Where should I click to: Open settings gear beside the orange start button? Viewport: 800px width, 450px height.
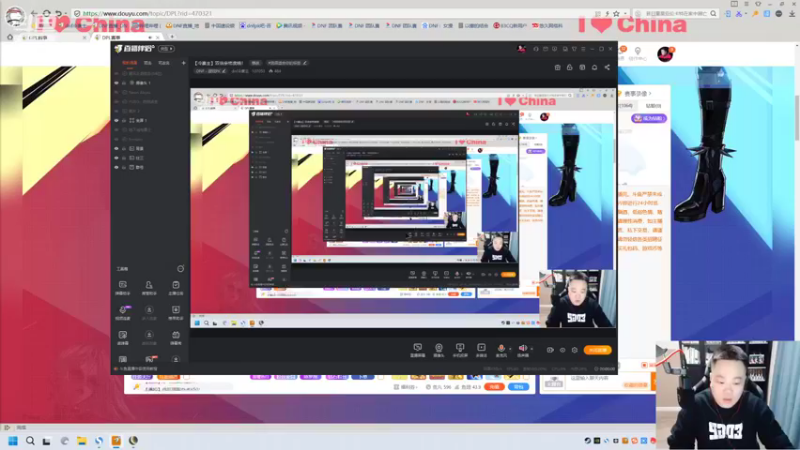coord(574,350)
